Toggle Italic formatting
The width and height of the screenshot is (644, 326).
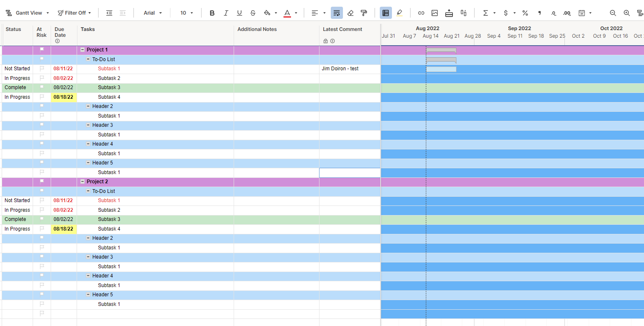click(x=226, y=13)
